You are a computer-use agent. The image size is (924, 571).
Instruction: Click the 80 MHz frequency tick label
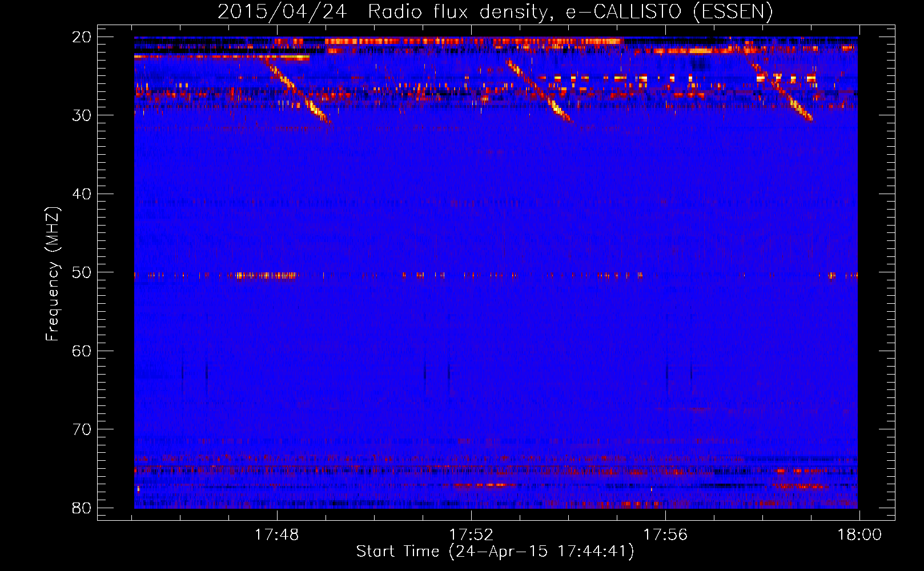point(82,508)
